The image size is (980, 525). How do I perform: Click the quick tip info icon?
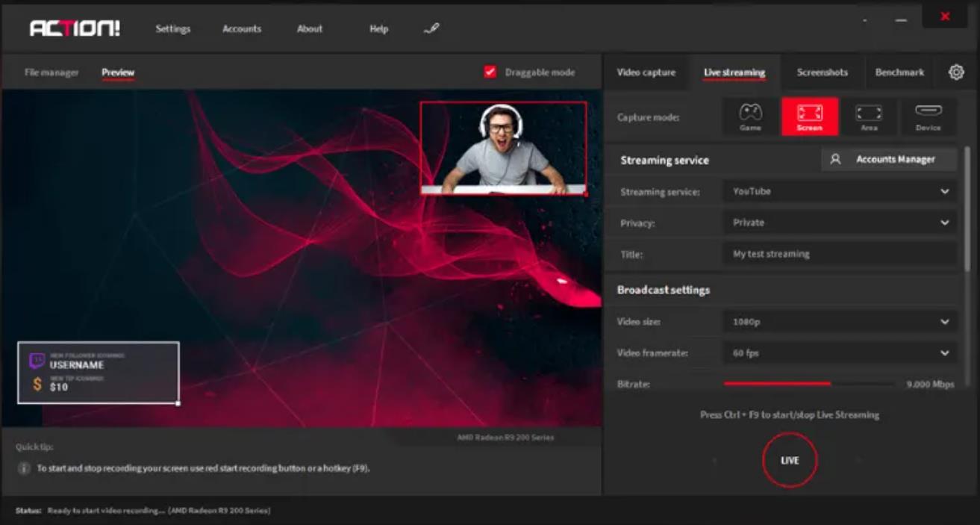(23, 469)
